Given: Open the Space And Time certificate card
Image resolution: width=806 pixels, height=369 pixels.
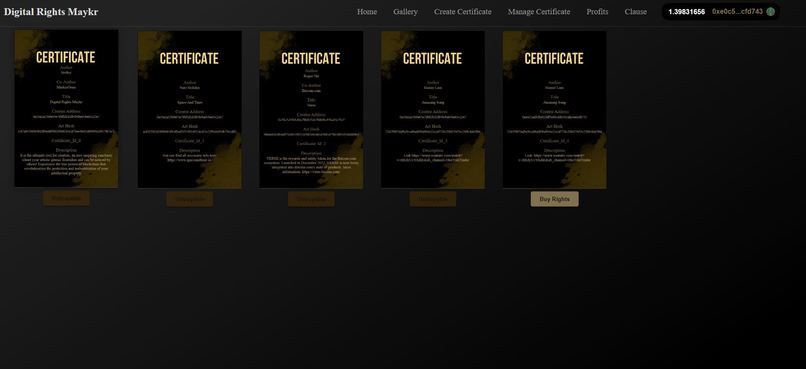Looking at the screenshot, I should pos(190,109).
